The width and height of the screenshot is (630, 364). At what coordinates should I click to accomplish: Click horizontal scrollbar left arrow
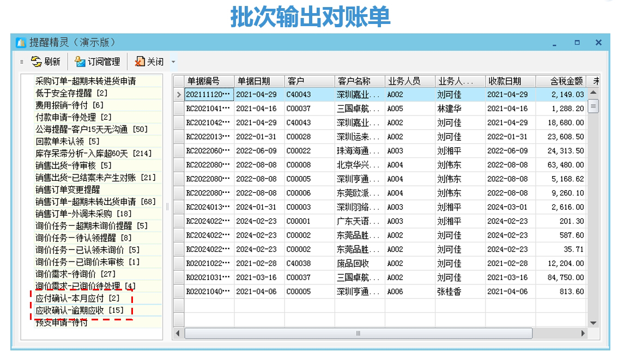(x=178, y=333)
